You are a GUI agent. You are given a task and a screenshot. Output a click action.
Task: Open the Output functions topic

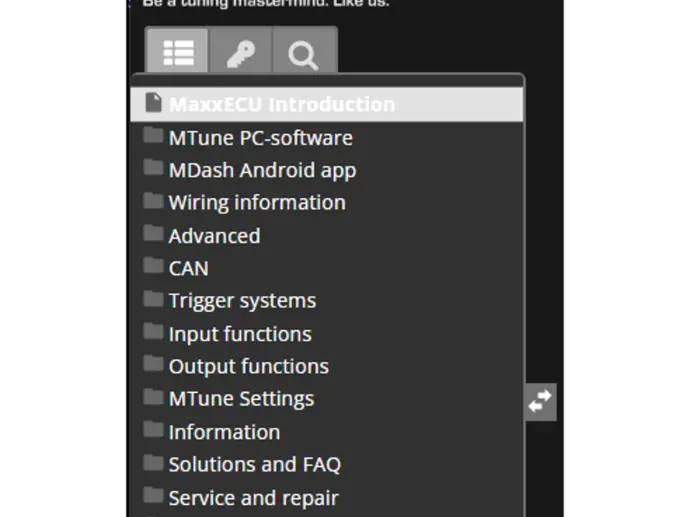click(x=249, y=367)
